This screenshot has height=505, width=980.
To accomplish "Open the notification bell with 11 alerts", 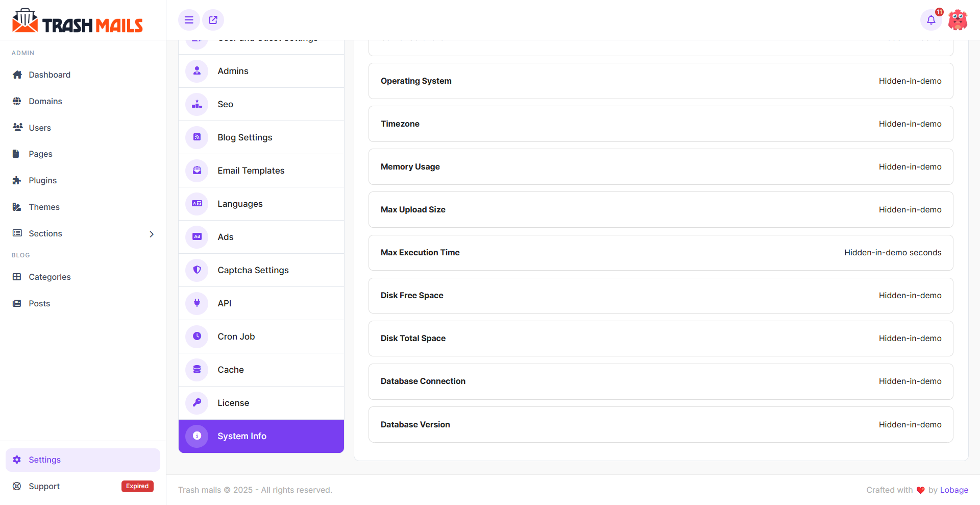I will [931, 20].
